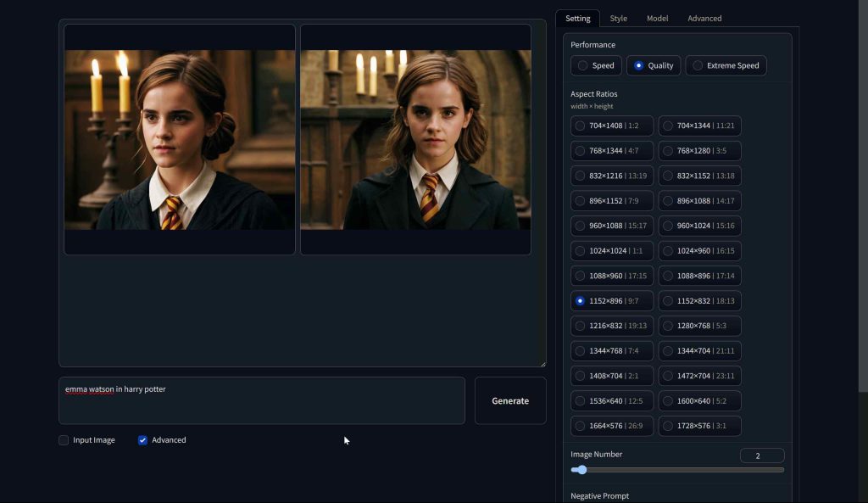Open the second generated image with loose hair

tap(415, 140)
